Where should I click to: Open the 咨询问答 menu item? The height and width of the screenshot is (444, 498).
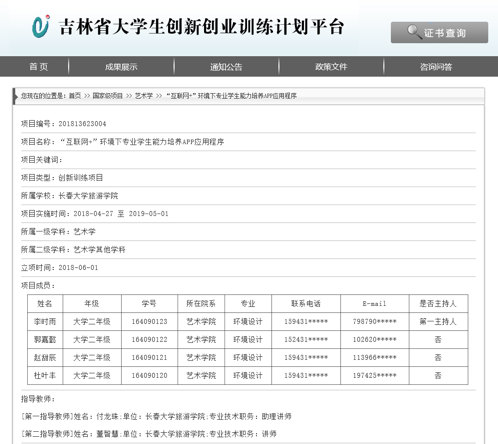(436, 67)
